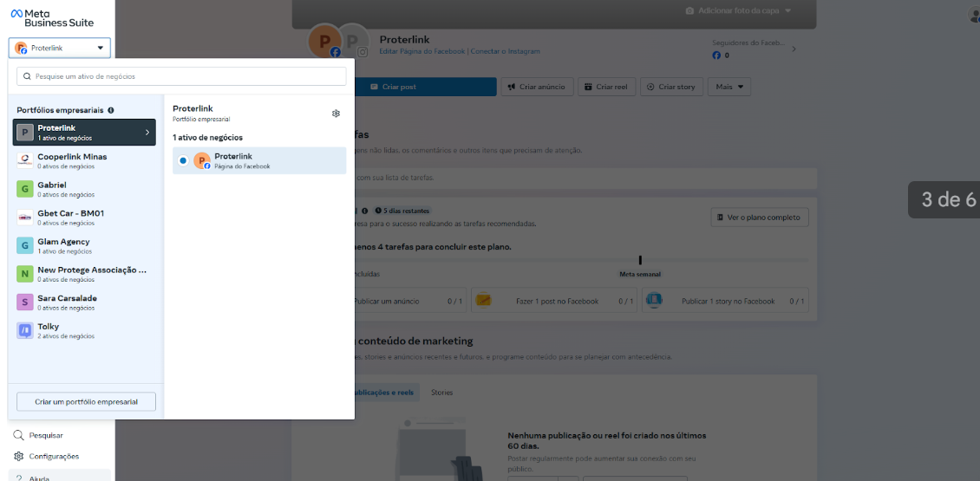This screenshot has height=481, width=980.
Task: Open the Mais dropdown menu
Action: click(x=729, y=87)
